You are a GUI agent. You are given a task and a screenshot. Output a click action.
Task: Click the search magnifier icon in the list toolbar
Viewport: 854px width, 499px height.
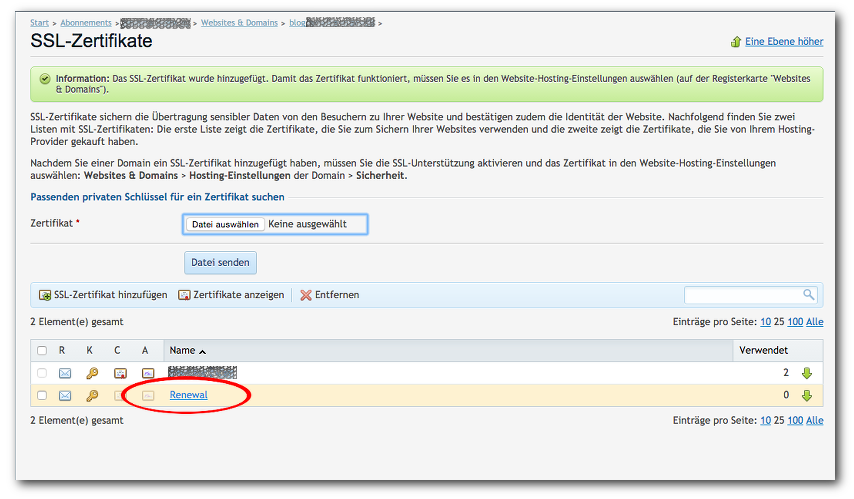coord(809,295)
